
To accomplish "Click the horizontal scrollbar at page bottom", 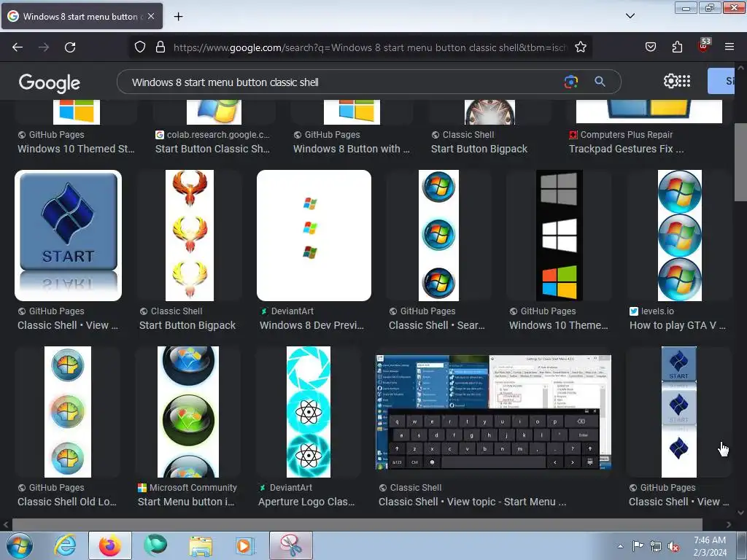I will click(357, 524).
